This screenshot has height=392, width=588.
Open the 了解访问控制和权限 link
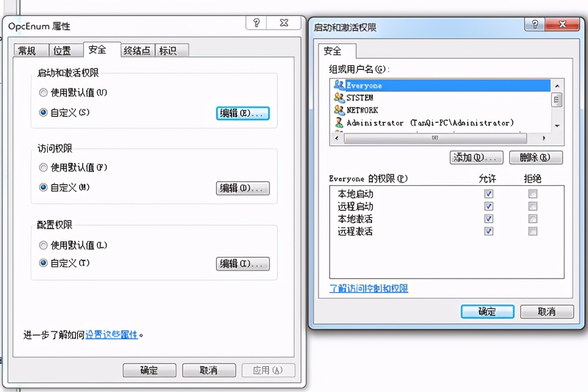(369, 288)
